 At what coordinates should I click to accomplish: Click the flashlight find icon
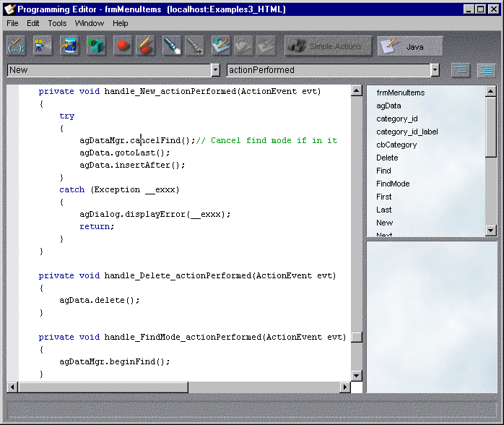[172, 46]
